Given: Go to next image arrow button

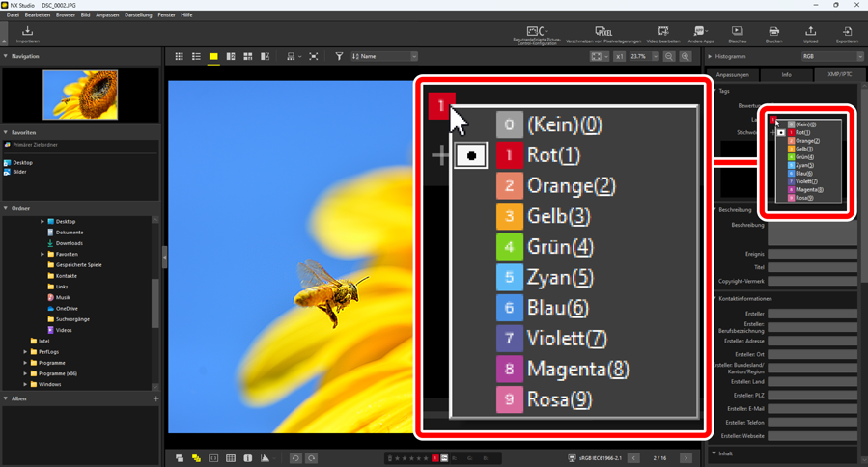Looking at the screenshot, I should pyautogui.click(x=686, y=458).
